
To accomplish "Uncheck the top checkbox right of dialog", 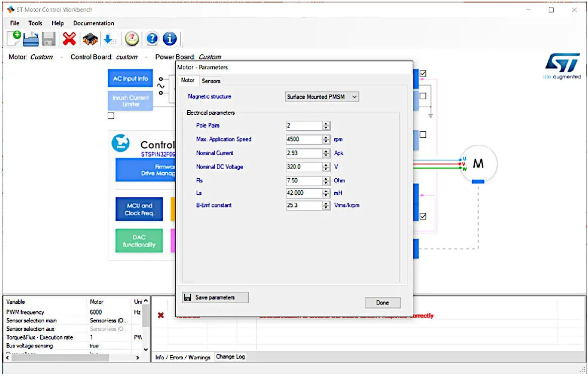I will click(x=423, y=73).
